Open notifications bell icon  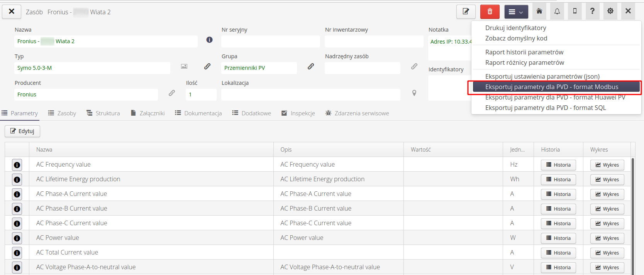point(557,12)
